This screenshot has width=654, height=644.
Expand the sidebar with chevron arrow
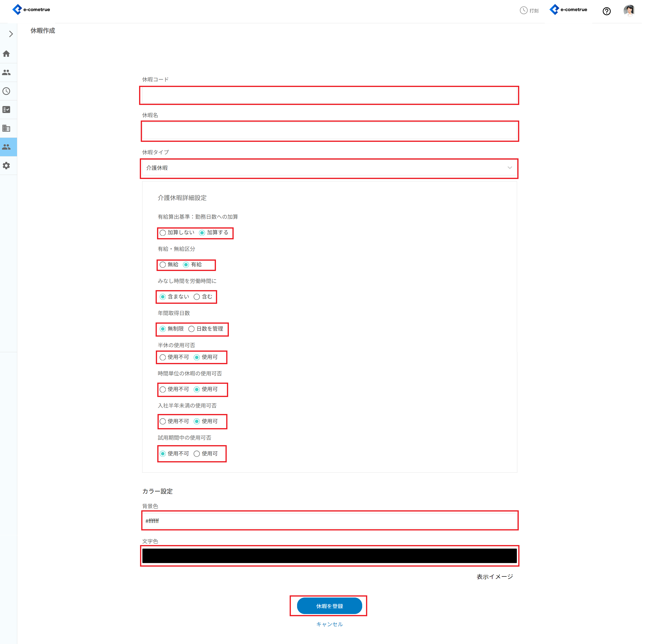[x=11, y=34]
